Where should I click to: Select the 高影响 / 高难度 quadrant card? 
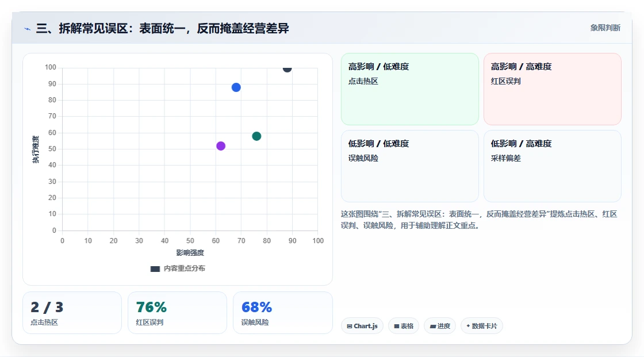(x=553, y=89)
